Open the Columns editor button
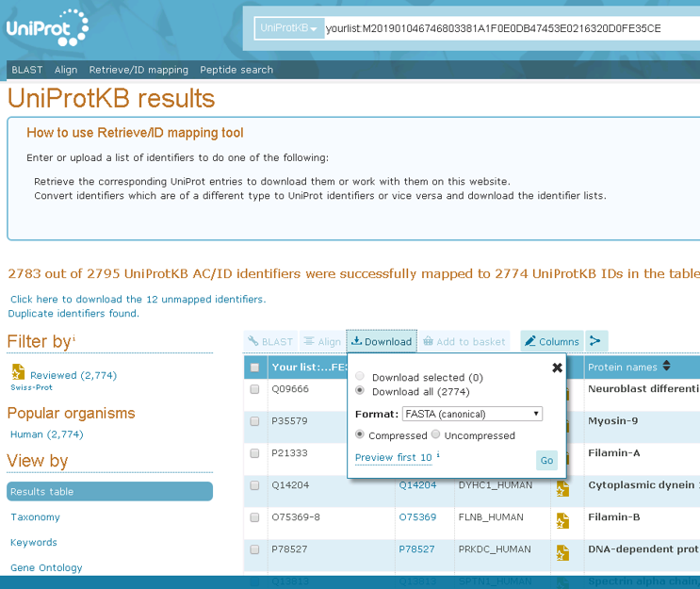Screen dimensions: 700x589 [x=552, y=341]
